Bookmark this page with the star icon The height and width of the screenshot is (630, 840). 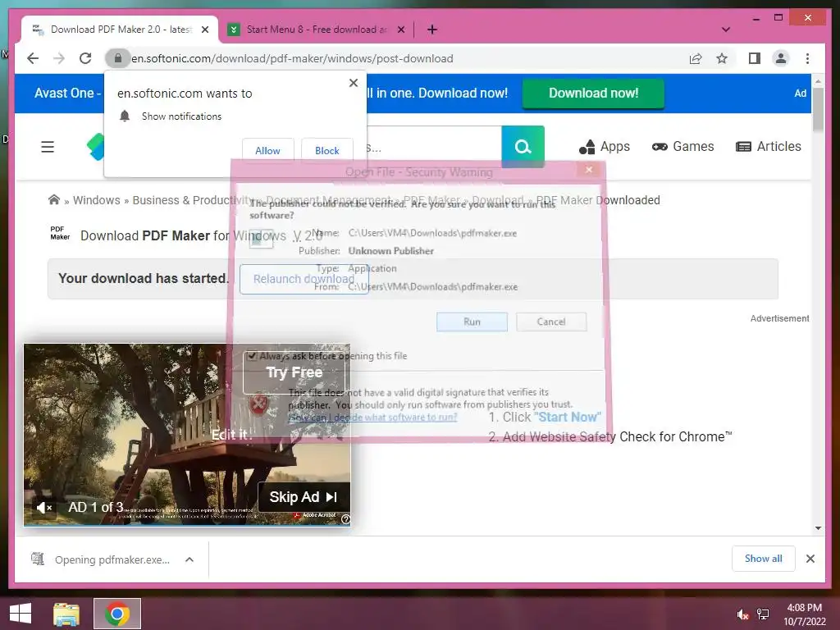722,58
